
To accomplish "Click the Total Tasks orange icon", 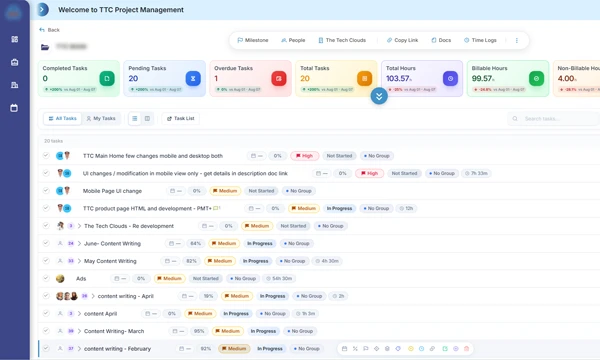I will [x=364, y=78].
